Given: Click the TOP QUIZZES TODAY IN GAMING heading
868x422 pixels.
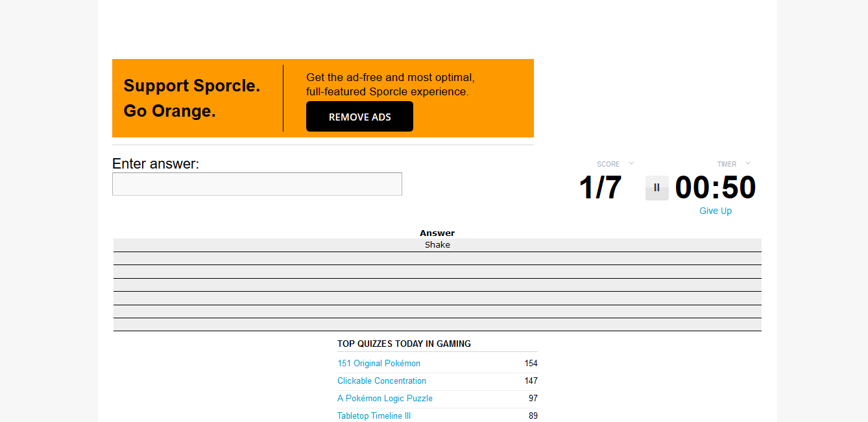Looking at the screenshot, I should point(404,344).
